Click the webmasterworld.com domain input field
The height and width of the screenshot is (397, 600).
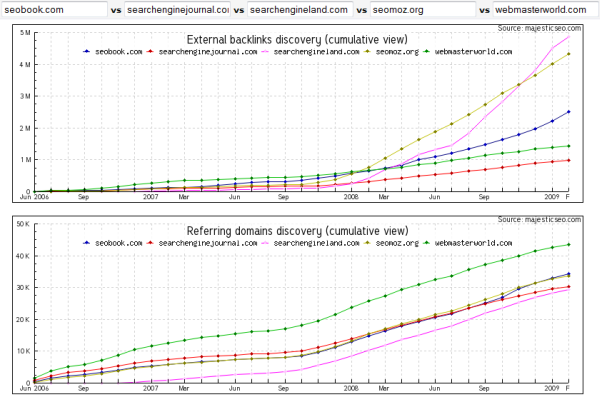click(x=546, y=10)
